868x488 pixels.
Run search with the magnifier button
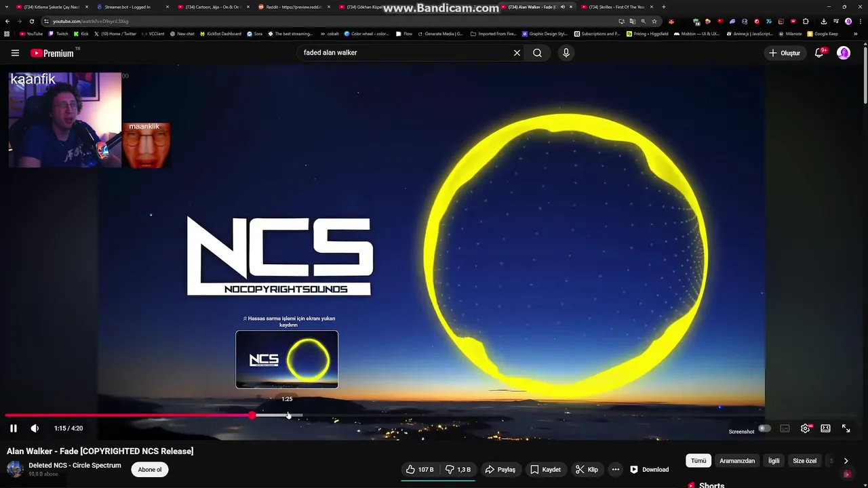(537, 53)
